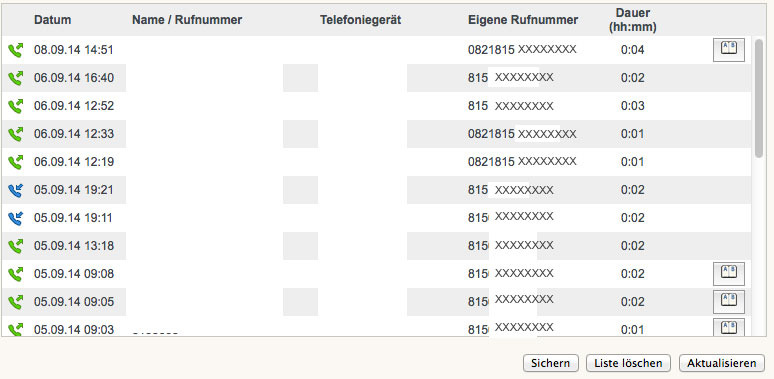This screenshot has width=774, height=379.
Task: Click the Sichern button
Action: (550, 363)
